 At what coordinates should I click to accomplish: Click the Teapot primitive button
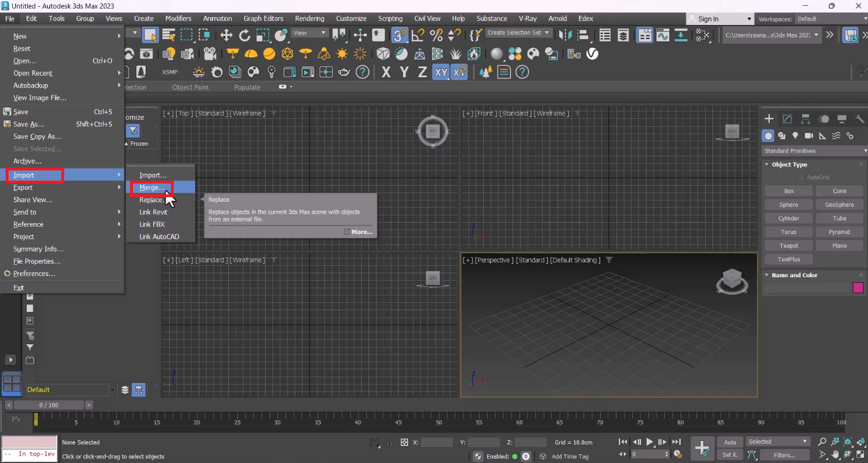(789, 246)
